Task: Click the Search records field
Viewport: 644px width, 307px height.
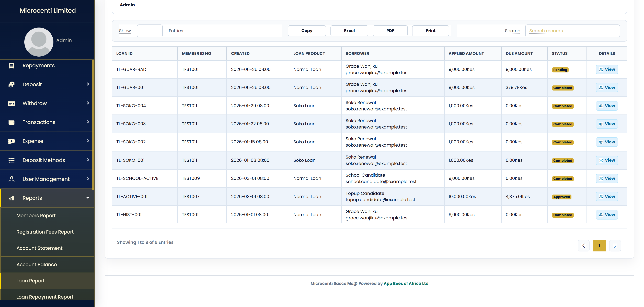Action: pyautogui.click(x=572, y=31)
